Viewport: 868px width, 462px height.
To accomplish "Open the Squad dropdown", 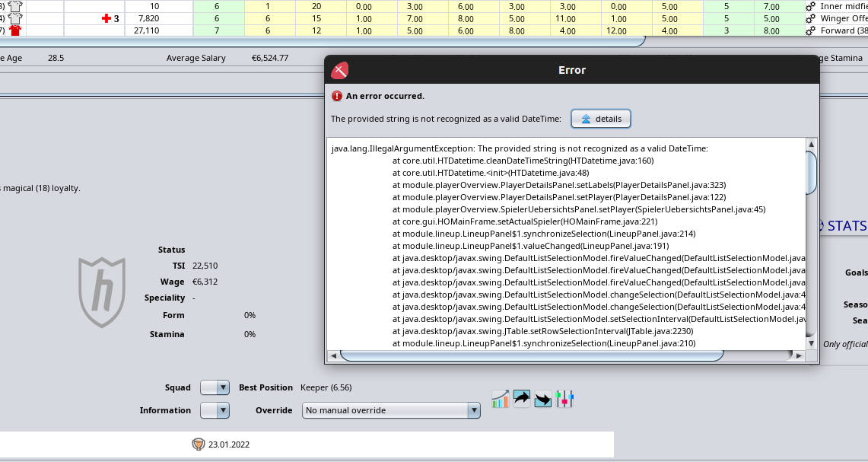I will click(214, 387).
